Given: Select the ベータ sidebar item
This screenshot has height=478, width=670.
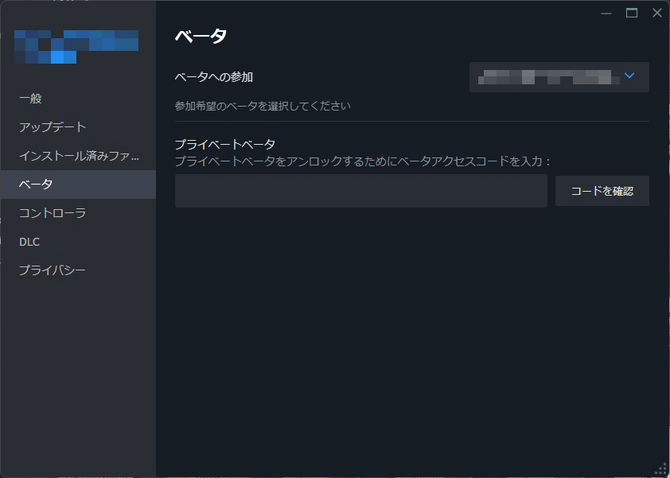Looking at the screenshot, I should [x=36, y=184].
